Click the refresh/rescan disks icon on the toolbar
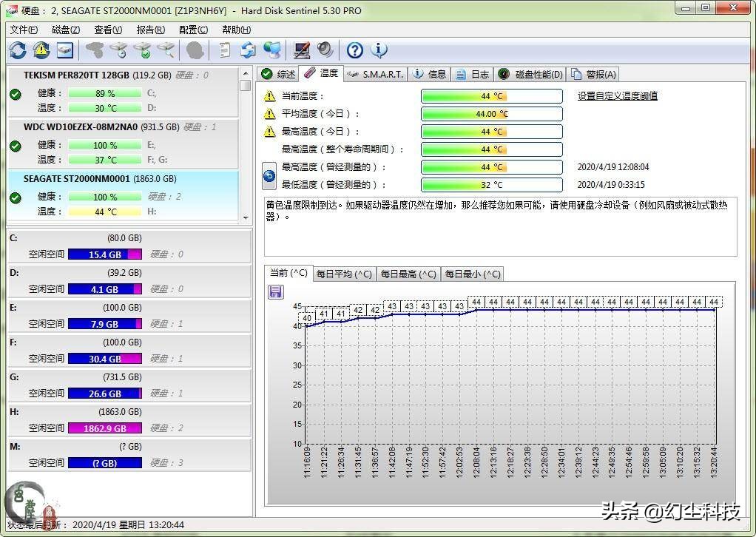 [18, 50]
